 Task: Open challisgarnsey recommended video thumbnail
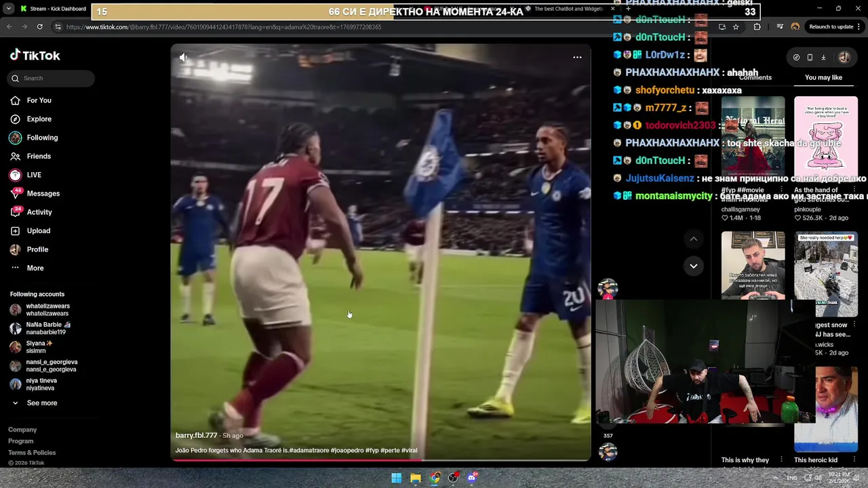point(753,139)
